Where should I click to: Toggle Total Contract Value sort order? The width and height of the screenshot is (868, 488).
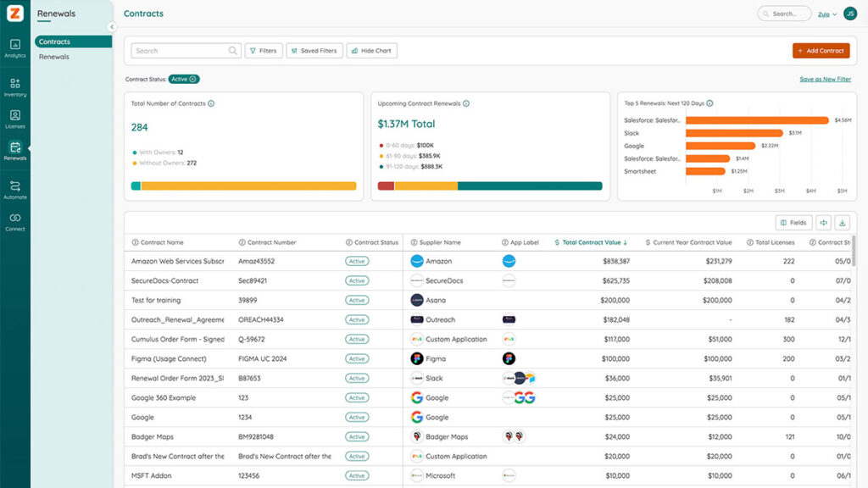[x=591, y=242]
